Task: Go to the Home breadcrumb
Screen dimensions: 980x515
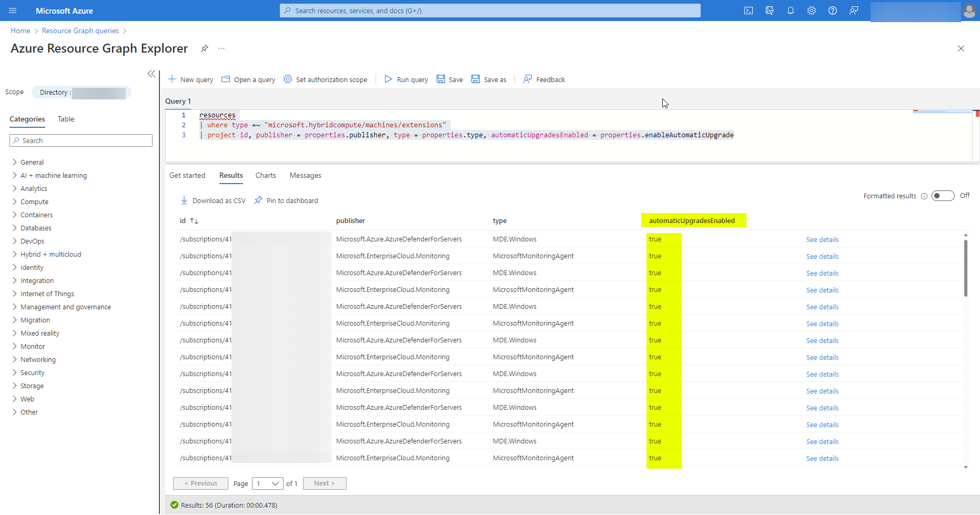Action: [x=21, y=31]
